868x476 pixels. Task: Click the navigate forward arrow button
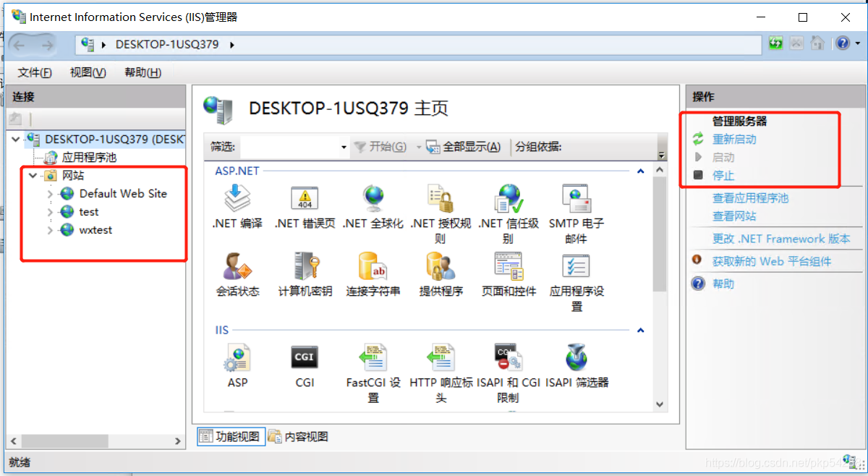[48, 45]
